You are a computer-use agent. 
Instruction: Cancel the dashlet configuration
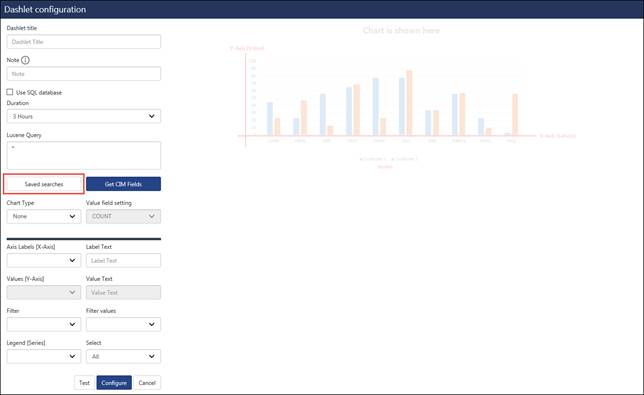[x=147, y=383]
